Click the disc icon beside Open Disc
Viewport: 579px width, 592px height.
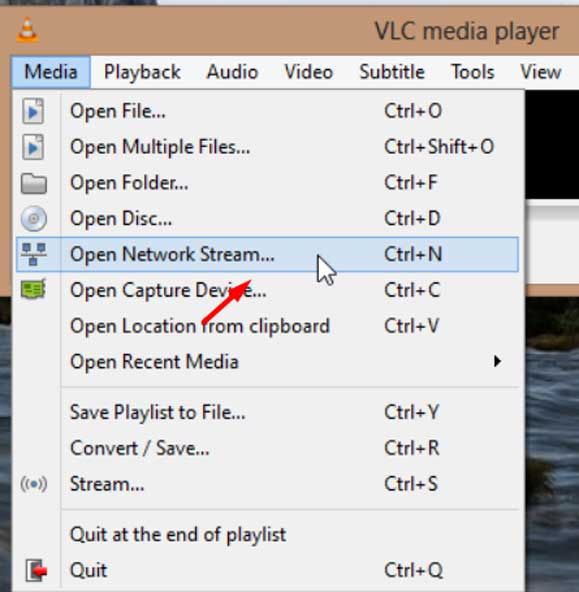[34, 219]
